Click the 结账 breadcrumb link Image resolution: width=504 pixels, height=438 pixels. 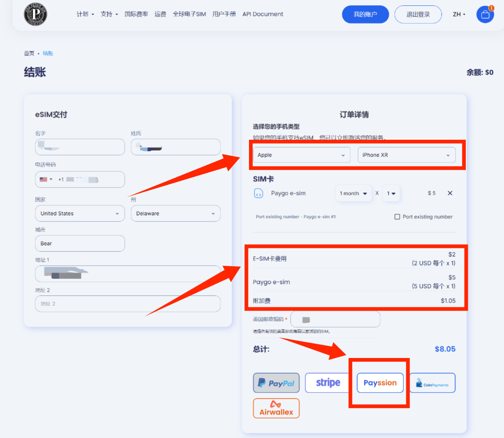pos(48,53)
